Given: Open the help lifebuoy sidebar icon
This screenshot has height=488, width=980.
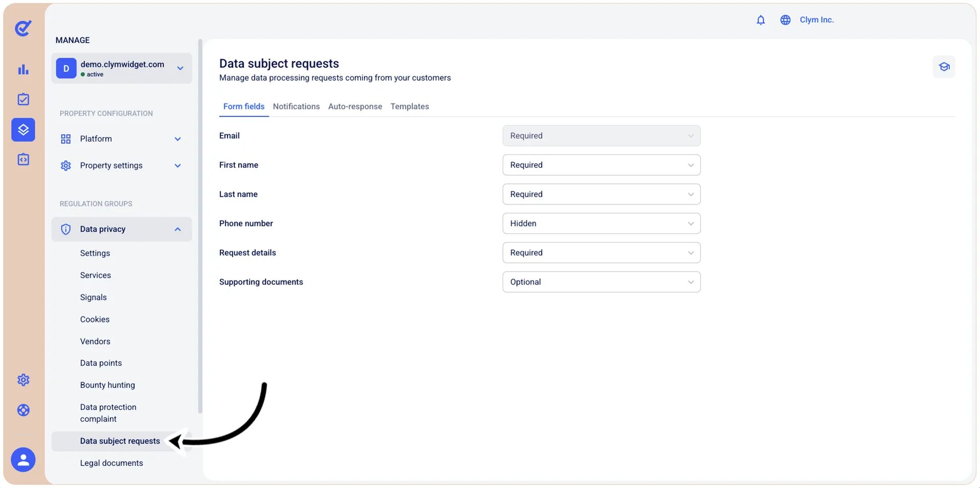Looking at the screenshot, I should point(24,410).
